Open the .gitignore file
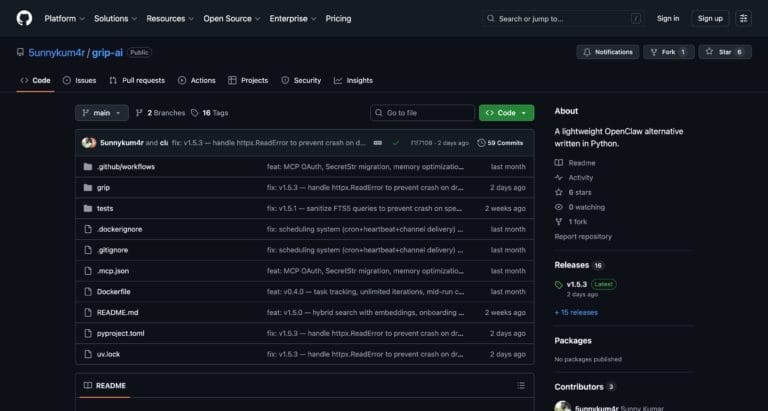 click(x=113, y=250)
